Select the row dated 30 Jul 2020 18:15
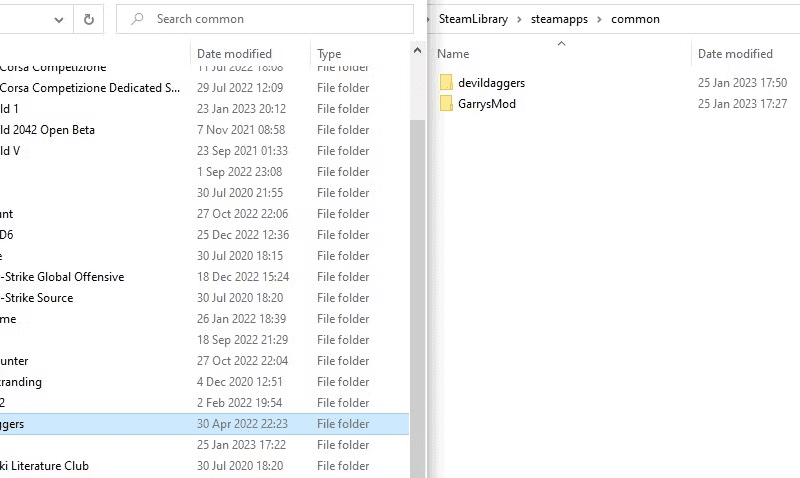Viewport: 800px width, 478px height. [x=204, y=255]
